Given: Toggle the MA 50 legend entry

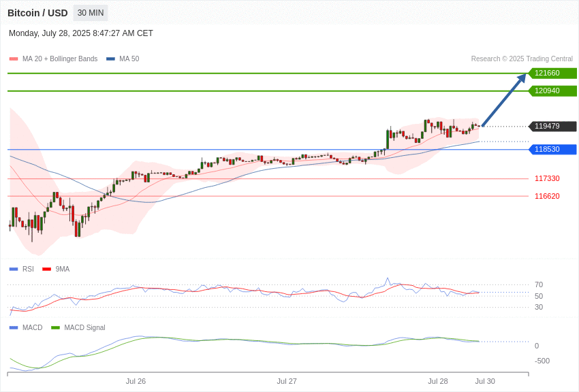Looking at the screenshot, I should pos(123,59).
